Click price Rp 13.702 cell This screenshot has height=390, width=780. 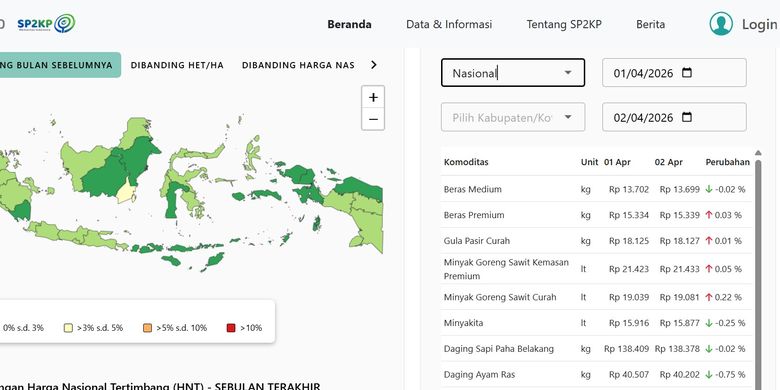point(629,189)
